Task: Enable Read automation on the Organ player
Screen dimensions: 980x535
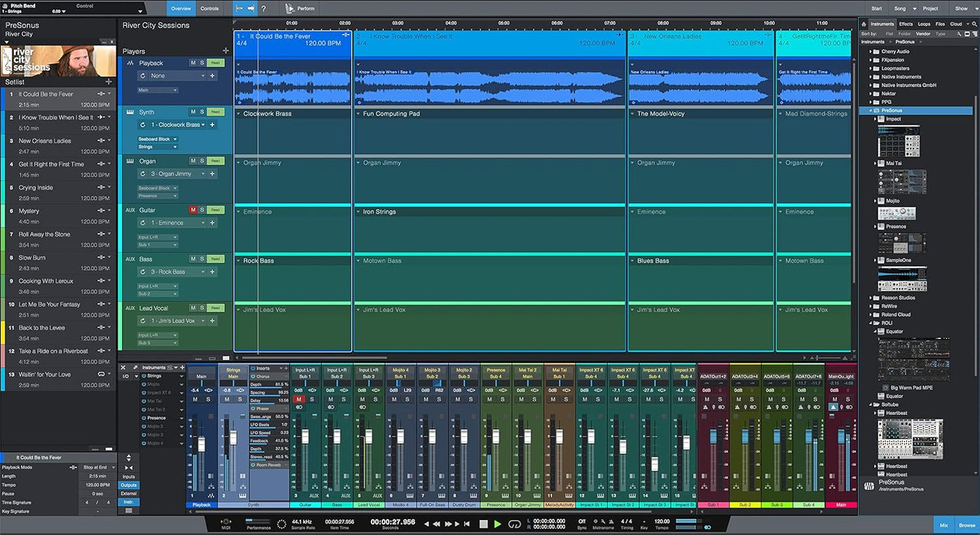Action: [215, 160]
